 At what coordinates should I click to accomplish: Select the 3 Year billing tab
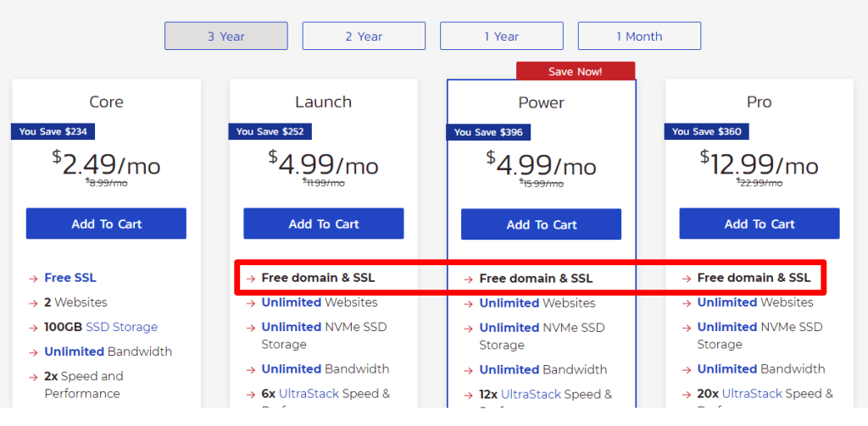(226, 36)
